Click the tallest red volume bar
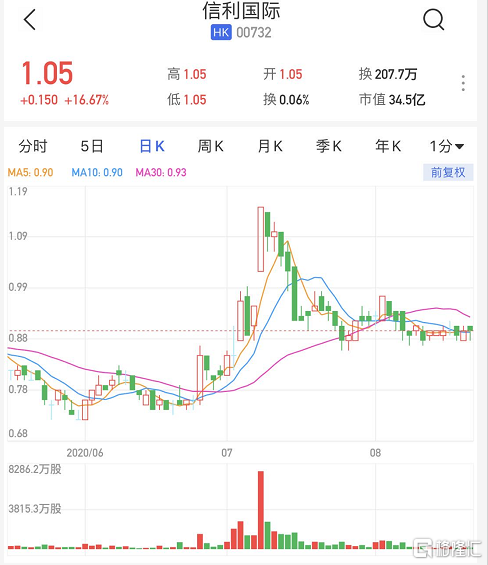 click(261, 510)
